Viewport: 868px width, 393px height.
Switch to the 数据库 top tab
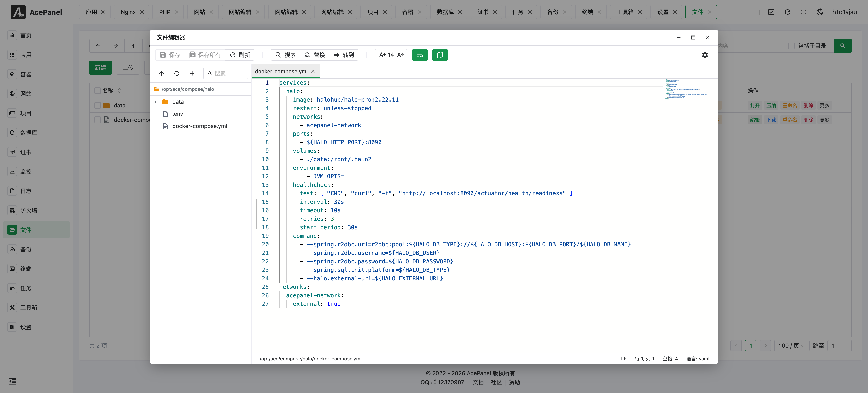445,12
